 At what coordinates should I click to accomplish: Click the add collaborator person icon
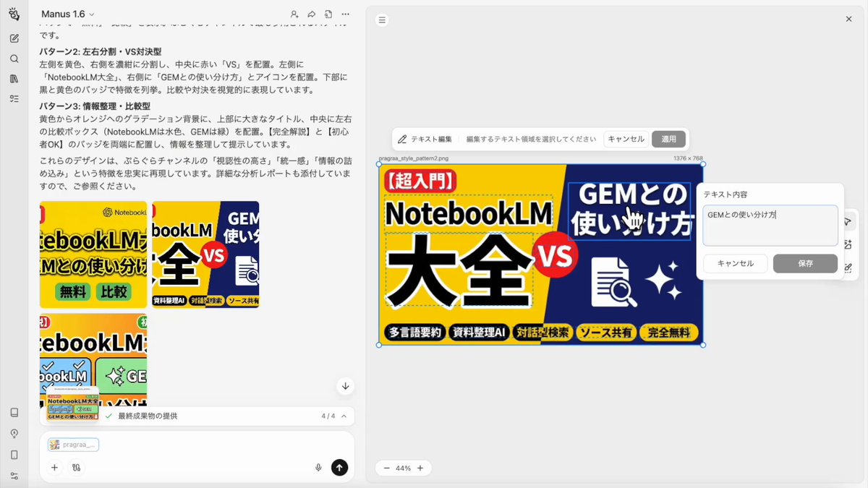coord(294,14)
